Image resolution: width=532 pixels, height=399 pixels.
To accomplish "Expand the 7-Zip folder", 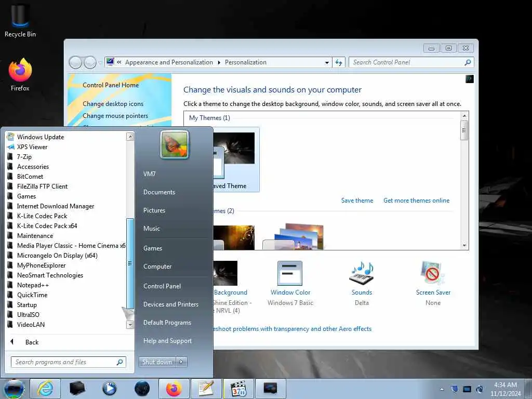I will [24, 157].
